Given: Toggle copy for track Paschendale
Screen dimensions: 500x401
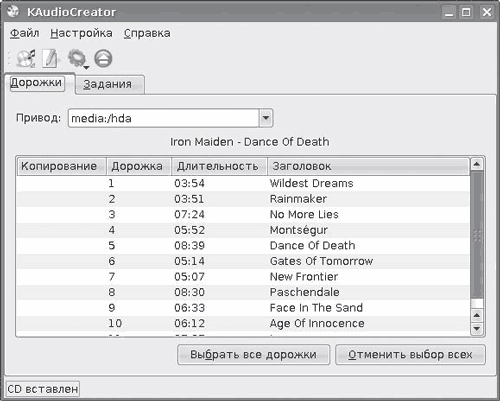Looking at the screenshot, I should pyautogui.click(x=62, y=292).
